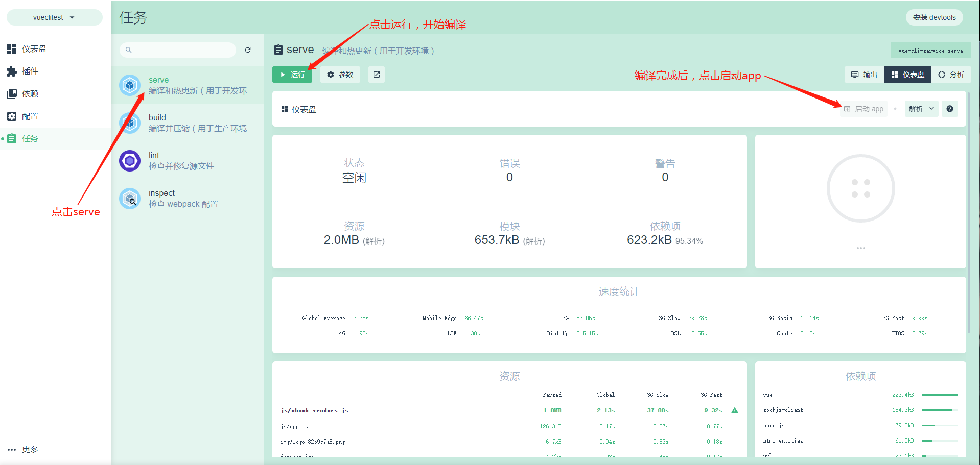
Task: Click the lint task eslint icon
Action: point(130,161)
